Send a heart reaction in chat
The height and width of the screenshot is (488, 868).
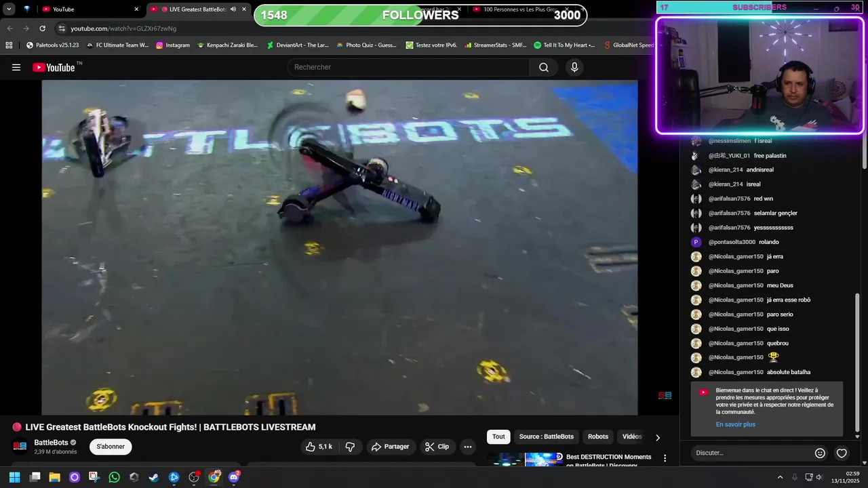[842, 453]
